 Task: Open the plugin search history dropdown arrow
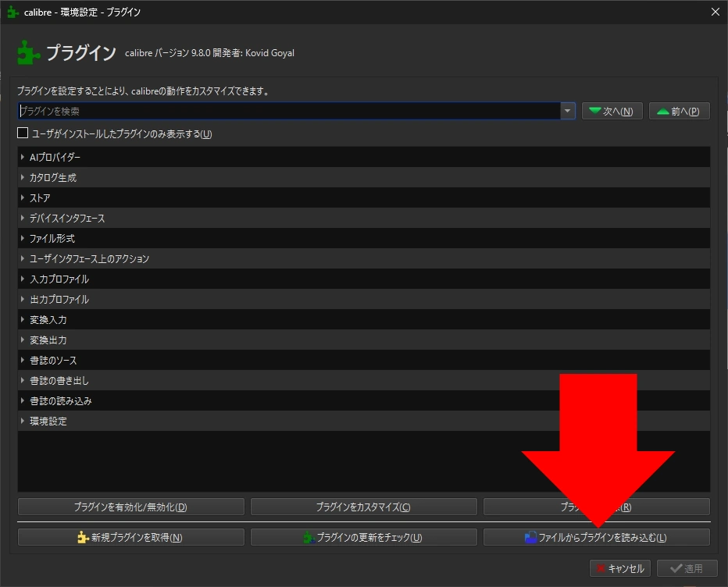click(x=567, y=111)
